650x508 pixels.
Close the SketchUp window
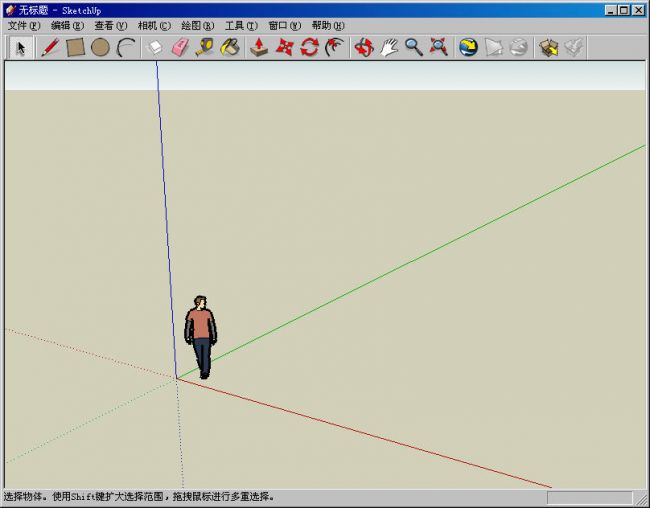click(638, 10)
